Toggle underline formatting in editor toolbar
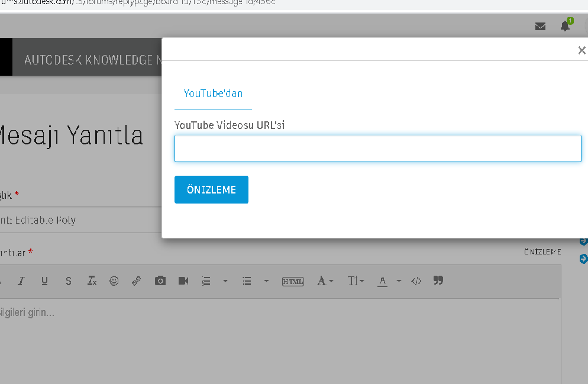Image resolution: width=588 pixels, height=384 pixels. tap(44, 281)
